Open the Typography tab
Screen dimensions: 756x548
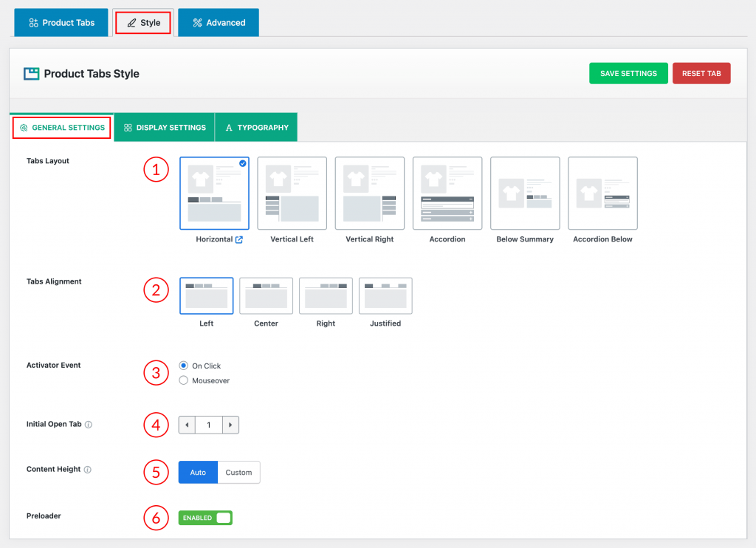[256, 127]
